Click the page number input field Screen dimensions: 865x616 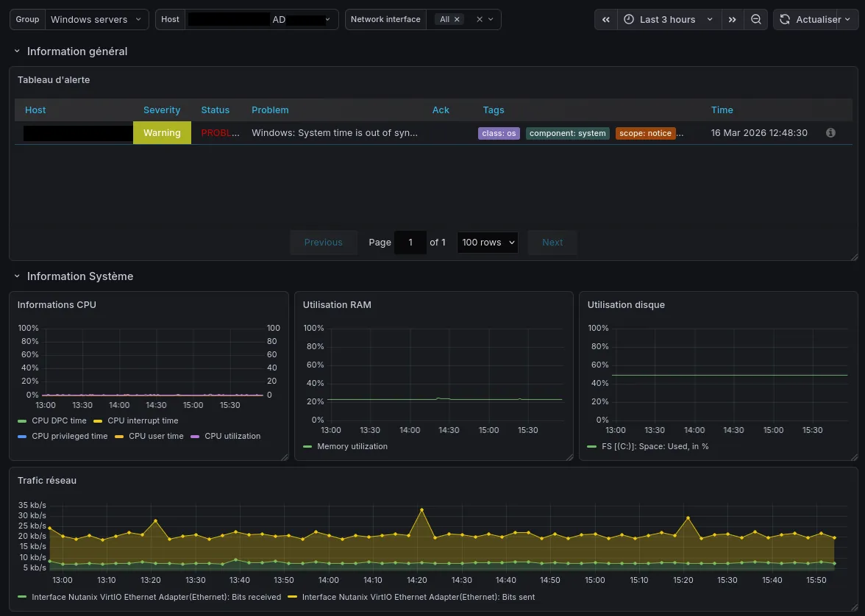[x=410, y=243]
